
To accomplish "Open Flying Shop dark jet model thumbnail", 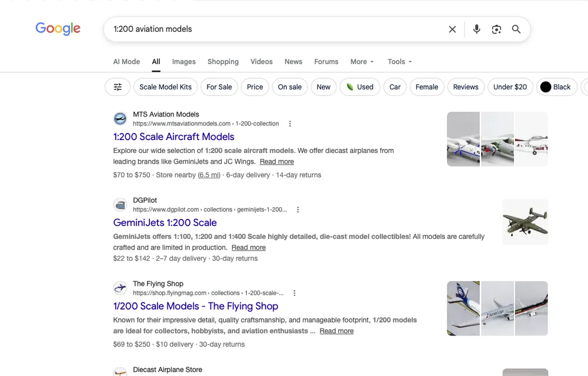I will point(532,308).
